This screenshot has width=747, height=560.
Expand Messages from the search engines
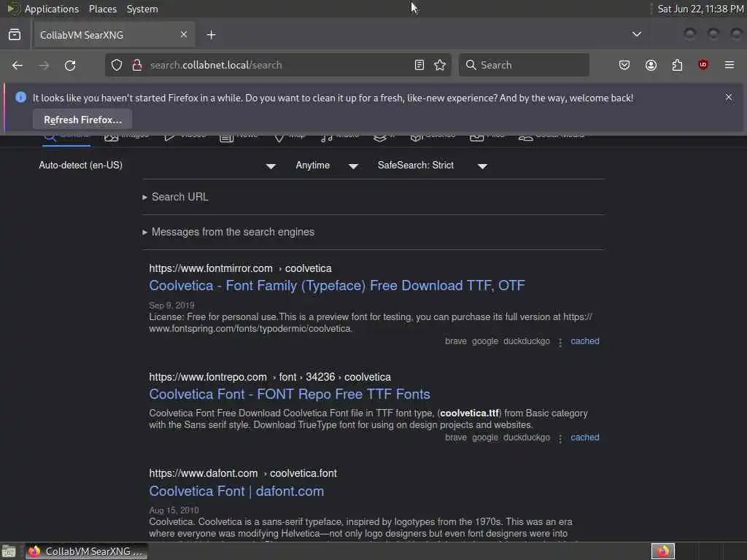(228, 232)
